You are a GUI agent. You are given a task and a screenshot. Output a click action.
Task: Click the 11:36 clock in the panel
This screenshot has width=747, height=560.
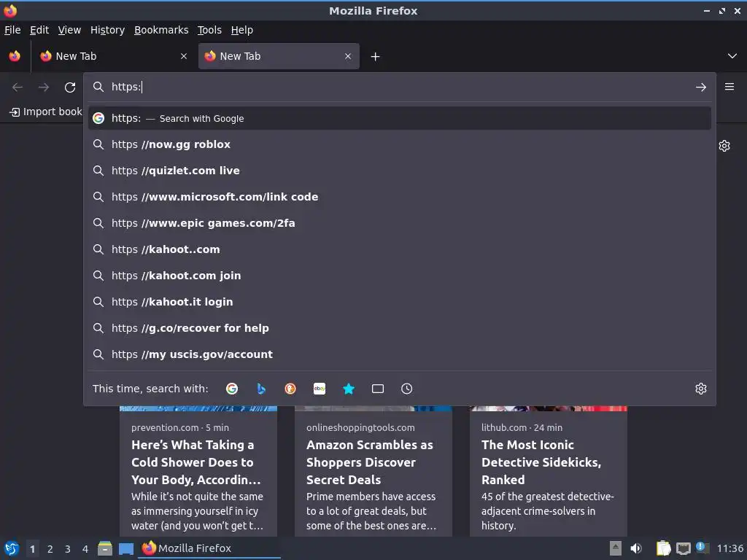pos(729,548)
